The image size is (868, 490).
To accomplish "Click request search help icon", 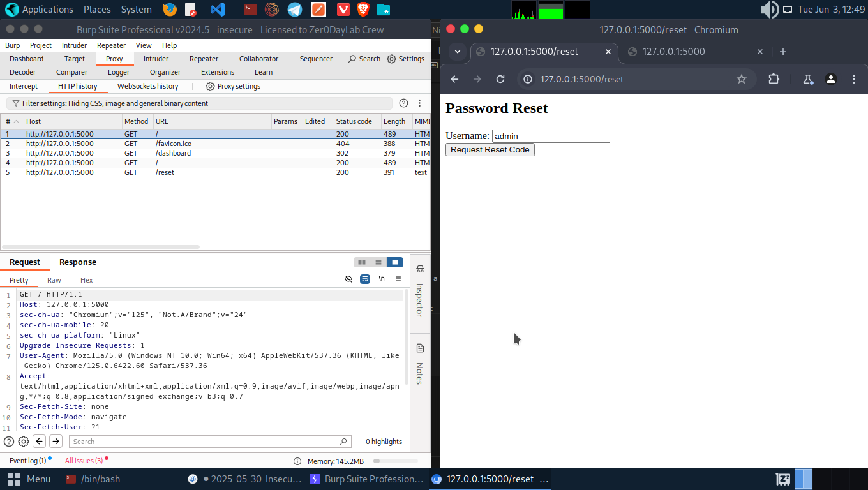I will tap(9, 442).
